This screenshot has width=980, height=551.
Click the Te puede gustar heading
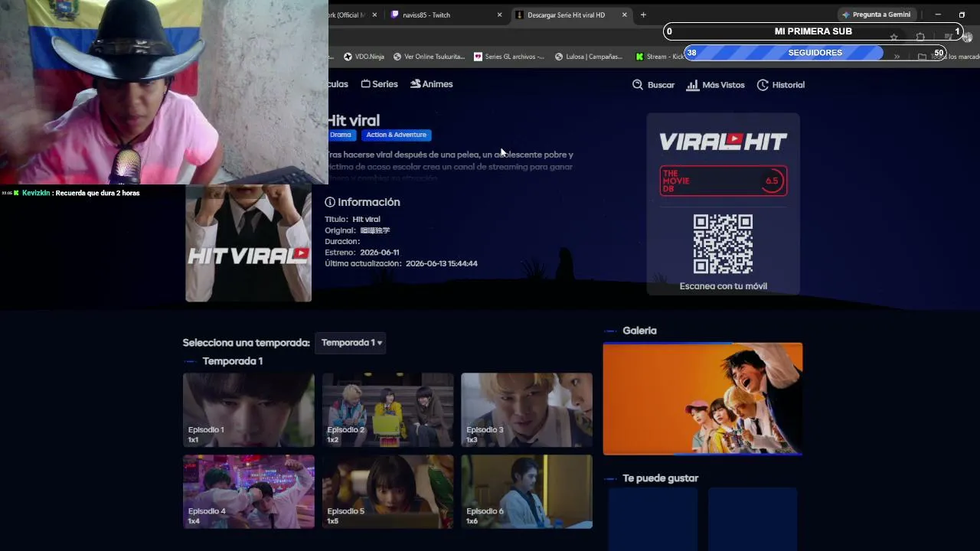[x=661, y=478]
